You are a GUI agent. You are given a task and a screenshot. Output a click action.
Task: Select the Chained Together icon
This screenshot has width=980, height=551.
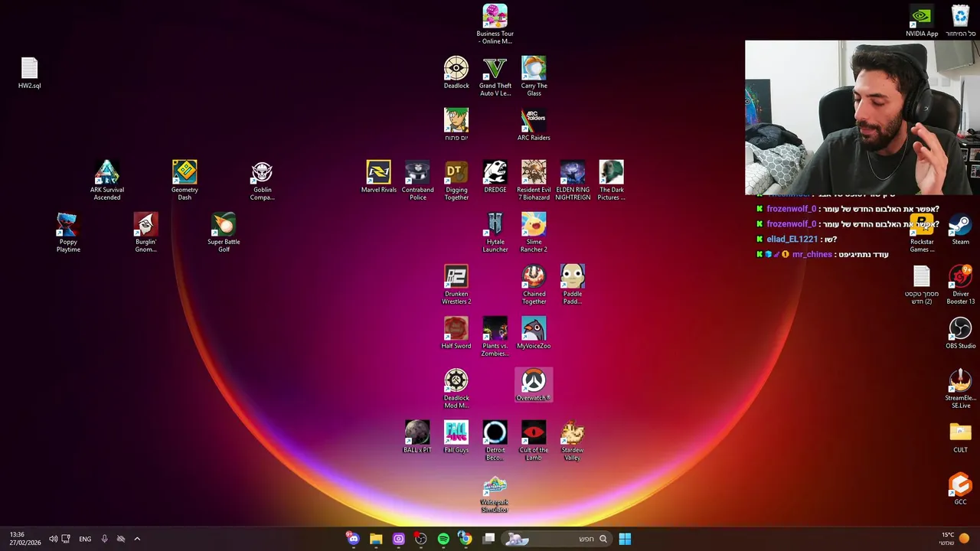534,284
